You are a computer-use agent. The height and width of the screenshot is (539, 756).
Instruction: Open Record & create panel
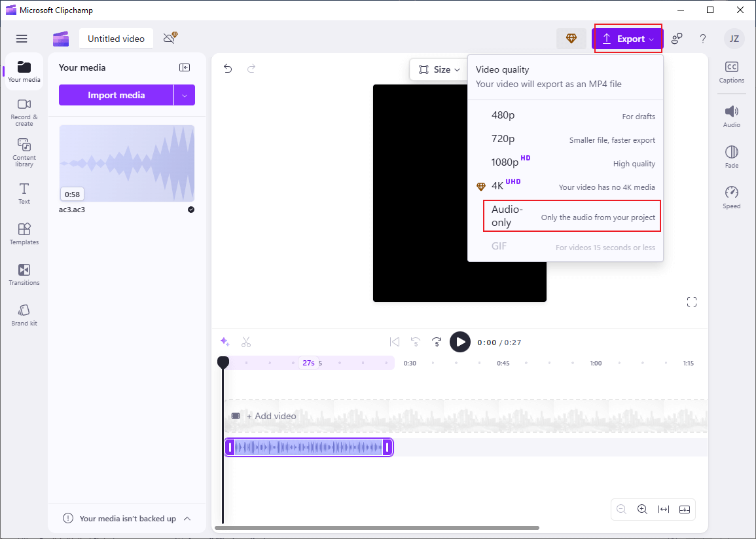coord(24,113)
